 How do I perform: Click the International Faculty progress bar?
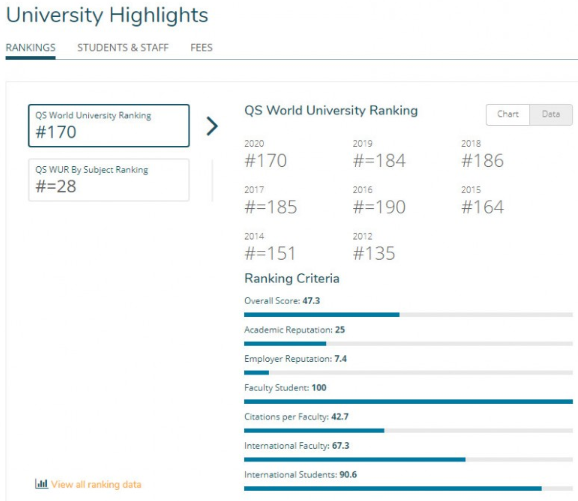(408, 460)
